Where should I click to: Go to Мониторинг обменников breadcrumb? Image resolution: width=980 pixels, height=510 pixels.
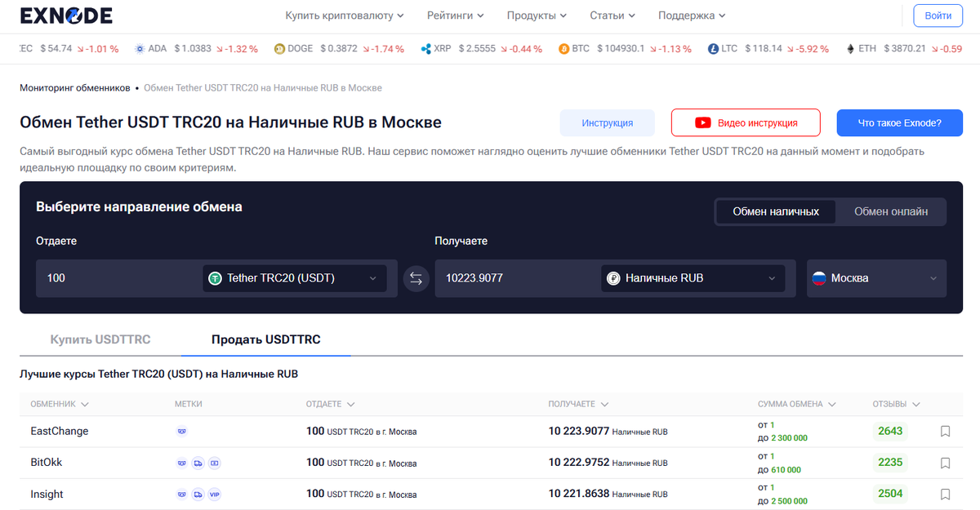[x=74, y=87]
